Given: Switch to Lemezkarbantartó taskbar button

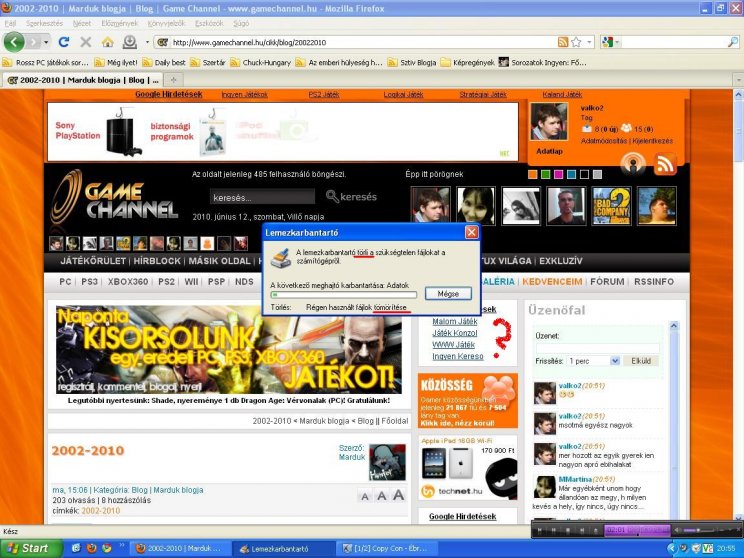Looking at the screenshot, I should (x=284, y=549).
